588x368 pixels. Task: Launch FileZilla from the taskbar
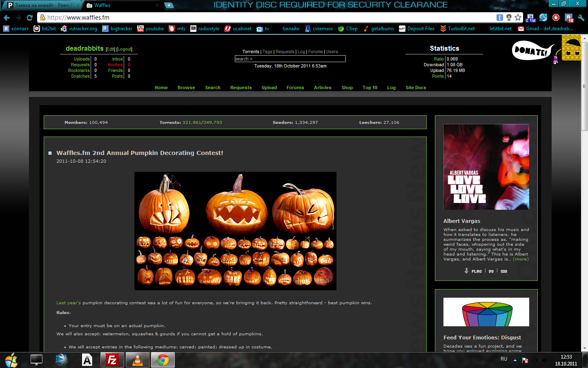[x=112, y=360]
